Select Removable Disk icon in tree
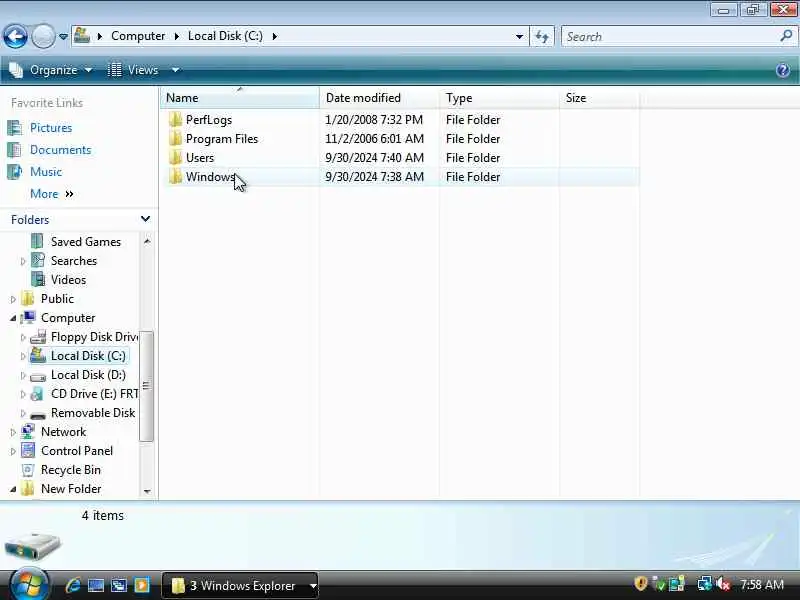 point(38,414)
